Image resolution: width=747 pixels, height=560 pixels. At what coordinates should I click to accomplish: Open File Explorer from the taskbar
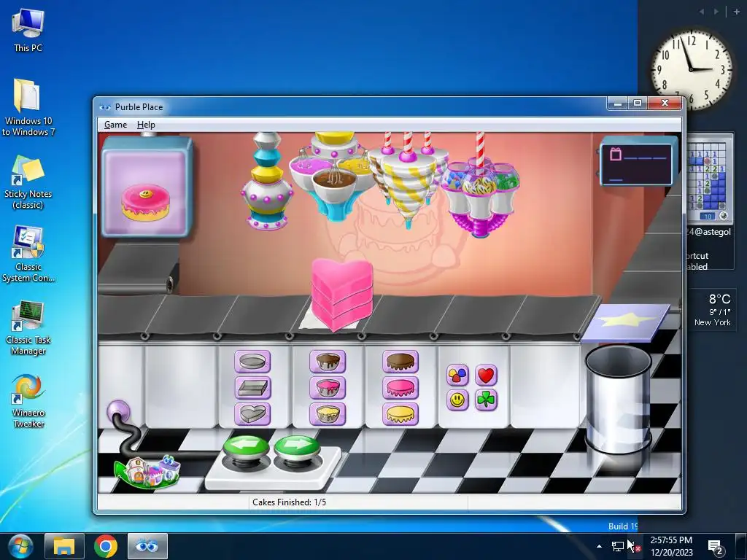point(64,546)
